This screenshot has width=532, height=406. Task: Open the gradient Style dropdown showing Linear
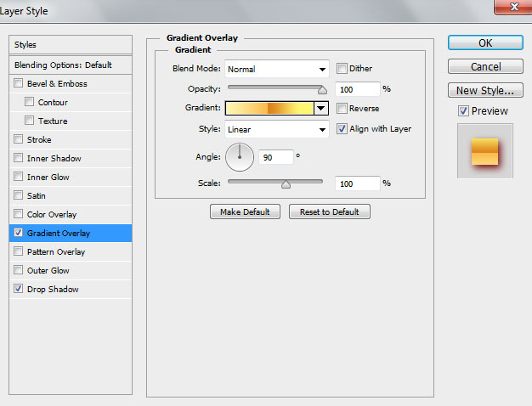pyautogui.click(x=277, y=129)
